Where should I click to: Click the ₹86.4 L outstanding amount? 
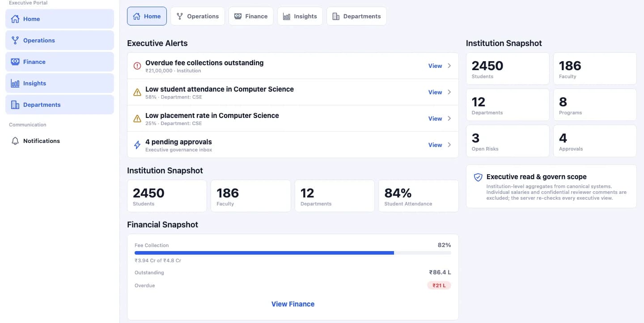(x=440, y=272)
